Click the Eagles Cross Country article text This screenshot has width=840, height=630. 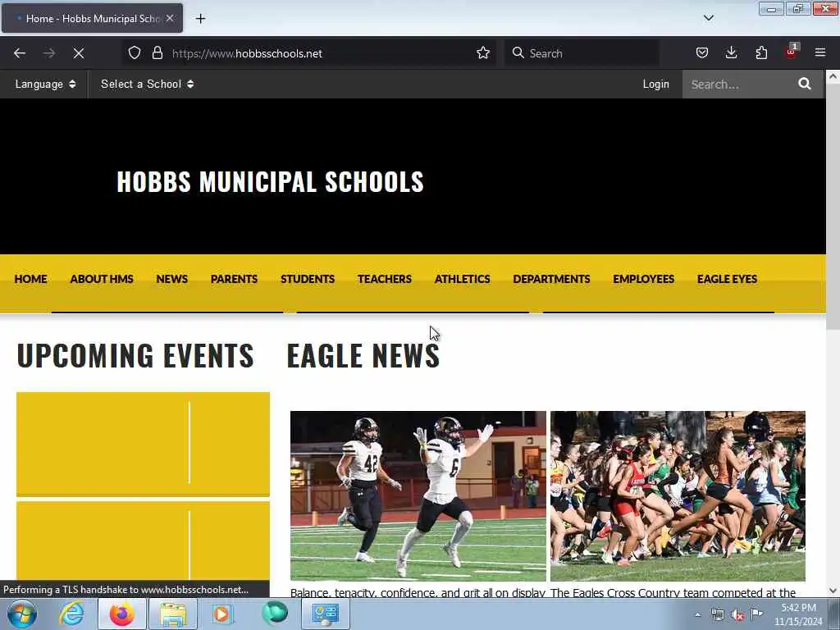click(673, 592)
